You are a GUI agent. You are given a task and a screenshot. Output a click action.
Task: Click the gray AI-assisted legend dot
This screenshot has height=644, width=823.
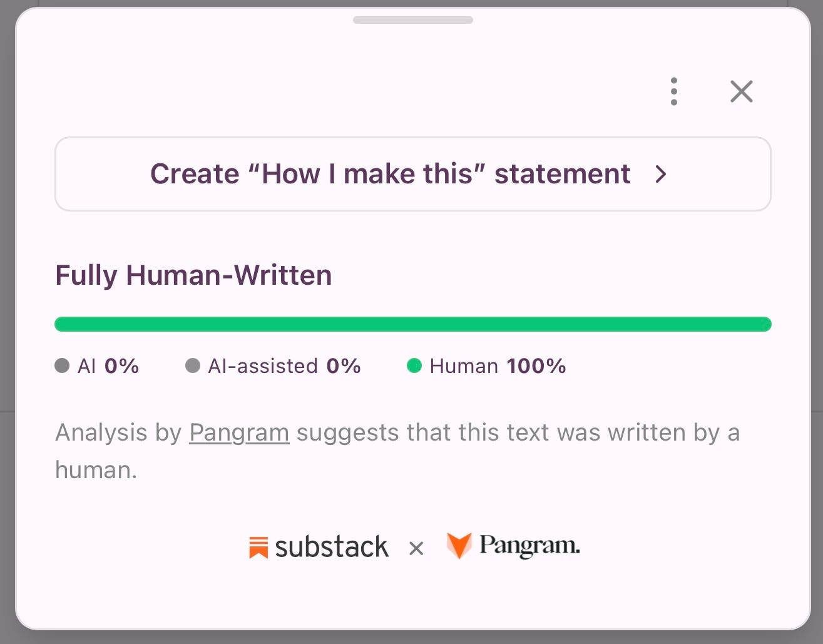tap(193, 365)
